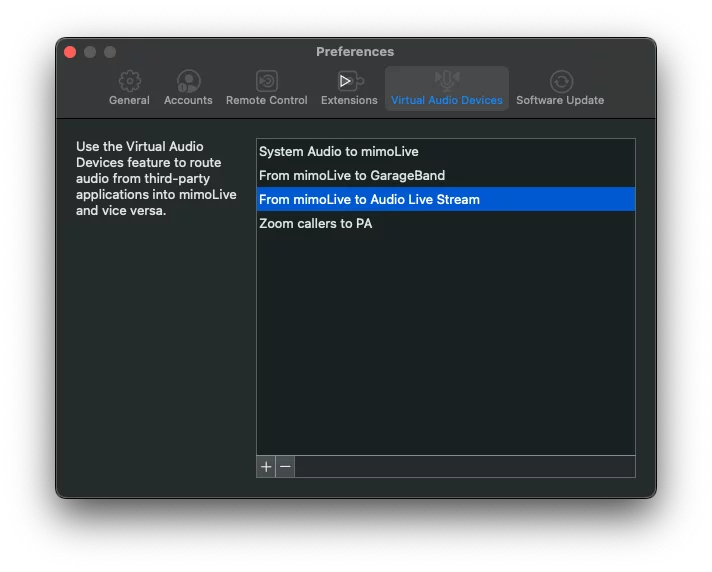This screenshot has width=712, height=572.
Task: Go to the Remote Control tab label
Action: point(267,100)
